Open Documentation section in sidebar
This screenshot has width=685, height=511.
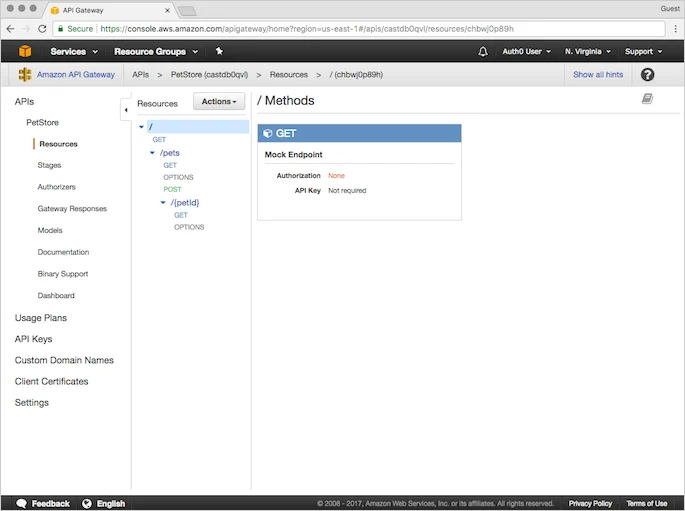pyautogui.click(x=63, y=252)
